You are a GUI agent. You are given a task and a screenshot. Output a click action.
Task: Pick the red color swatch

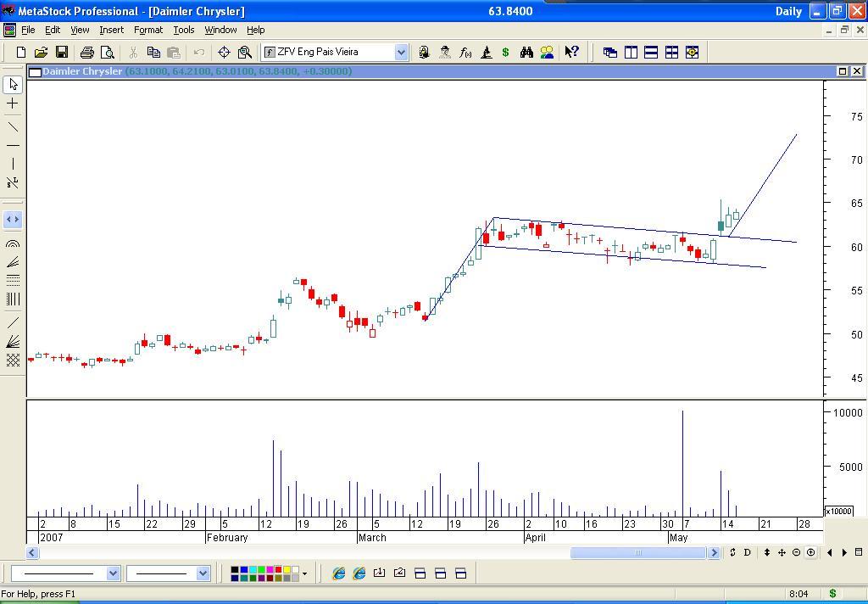tap(278, 570)
